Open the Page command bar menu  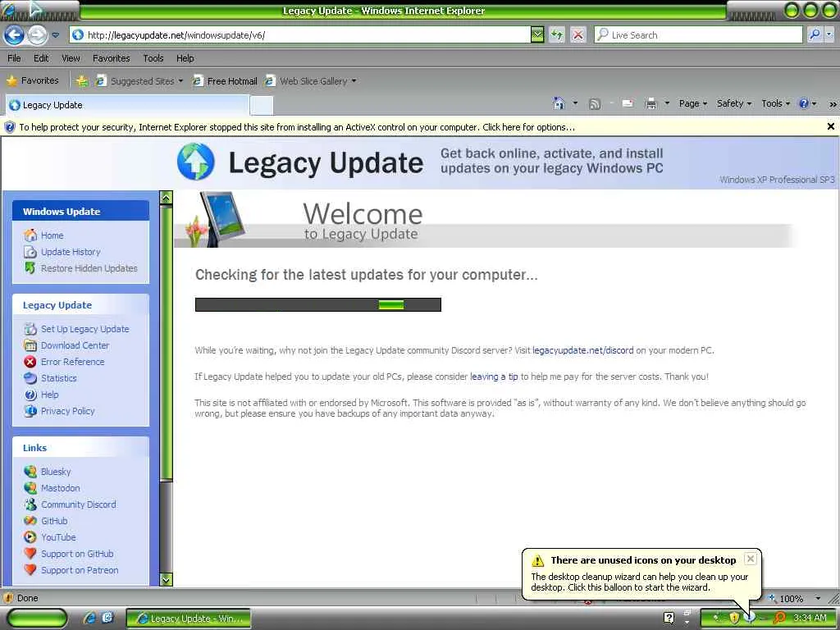(x=692, y=103)
